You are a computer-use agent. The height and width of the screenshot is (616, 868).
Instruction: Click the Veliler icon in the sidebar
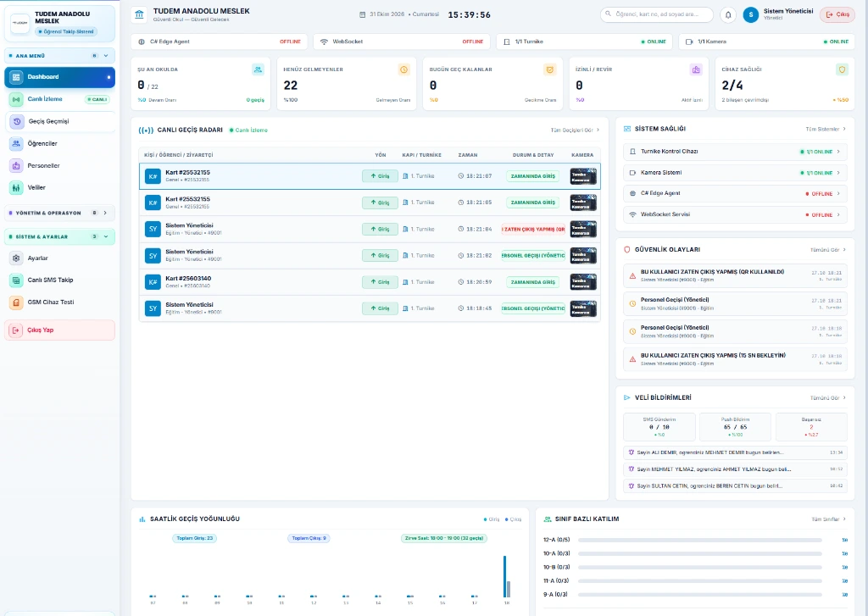pos(16,187)
